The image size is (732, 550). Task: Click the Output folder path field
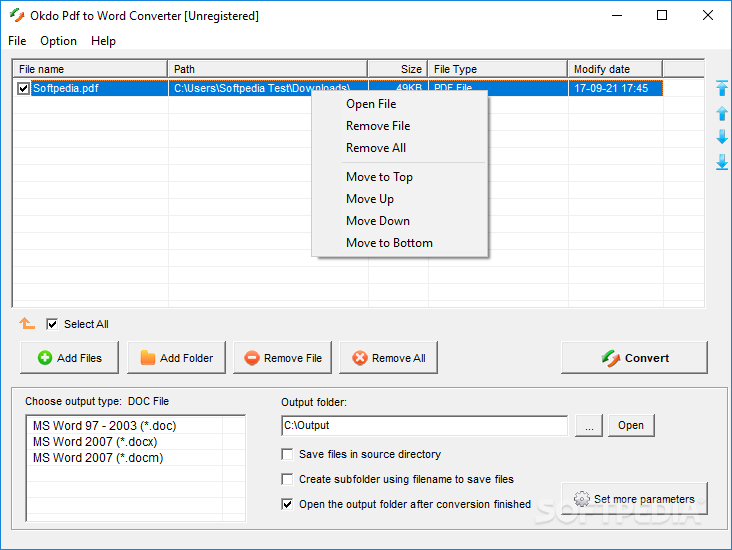coord(425,425)
